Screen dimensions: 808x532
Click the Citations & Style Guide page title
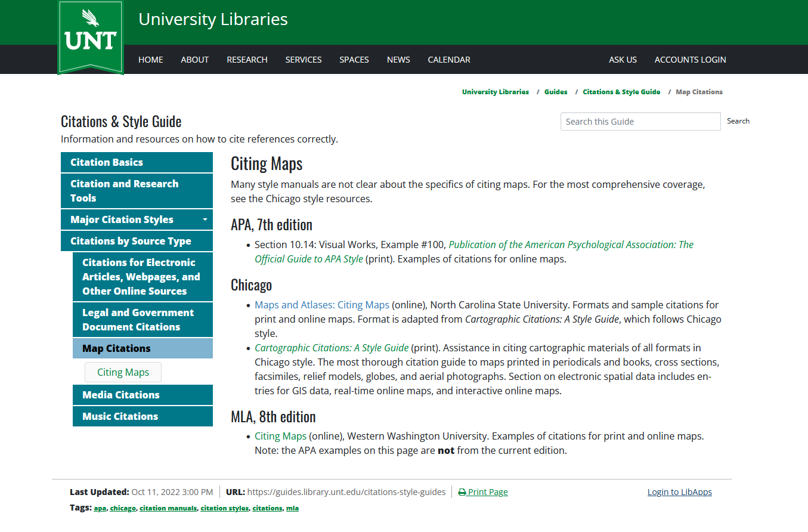[x=121, y=122]
